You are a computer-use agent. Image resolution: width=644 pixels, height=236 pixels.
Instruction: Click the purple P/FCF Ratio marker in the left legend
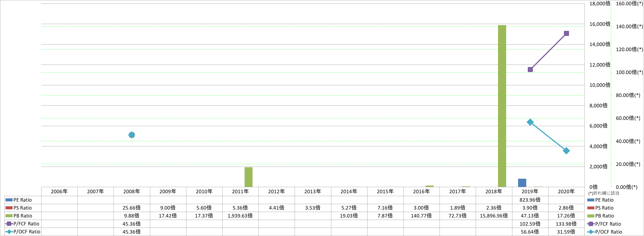pos(9,223)
